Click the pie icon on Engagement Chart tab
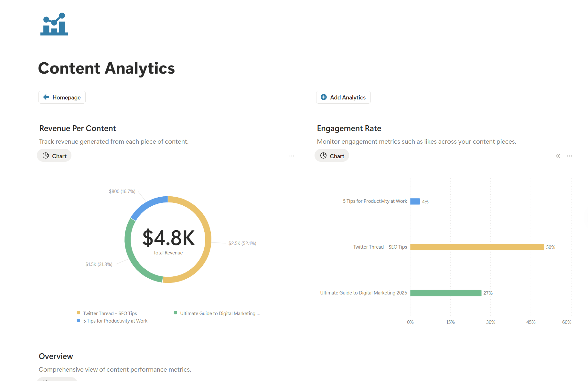The image size is (588, 381). (323, 156)
